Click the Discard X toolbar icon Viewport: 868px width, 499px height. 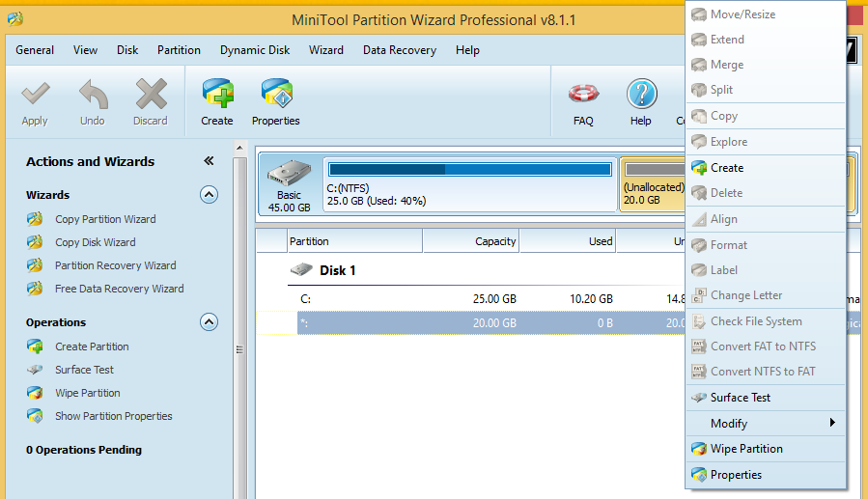click(x=151, y=94)
